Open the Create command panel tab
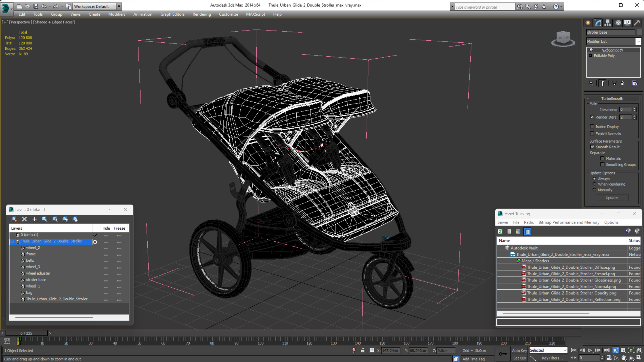Screen dimensions: 644x362 (x=588, y=23)
